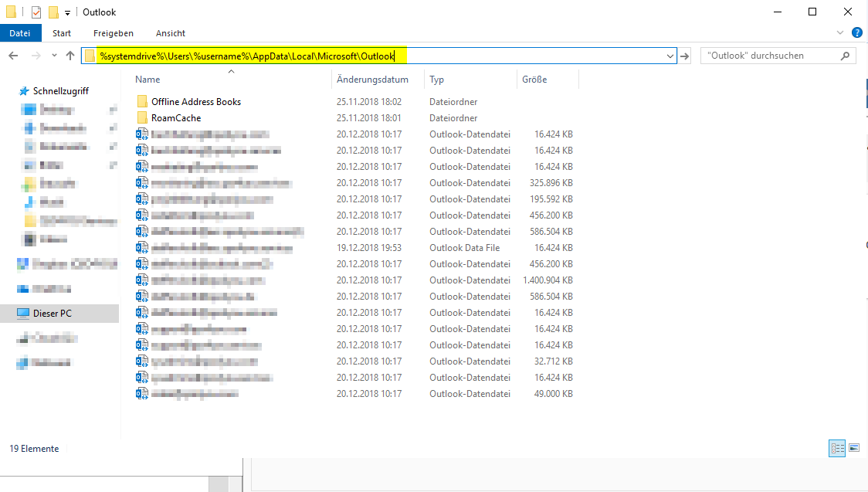Viewport: 868px width, 492px height.
Task: Open the recent locations dropdown arrow
Action: click(x=54, y=56)
